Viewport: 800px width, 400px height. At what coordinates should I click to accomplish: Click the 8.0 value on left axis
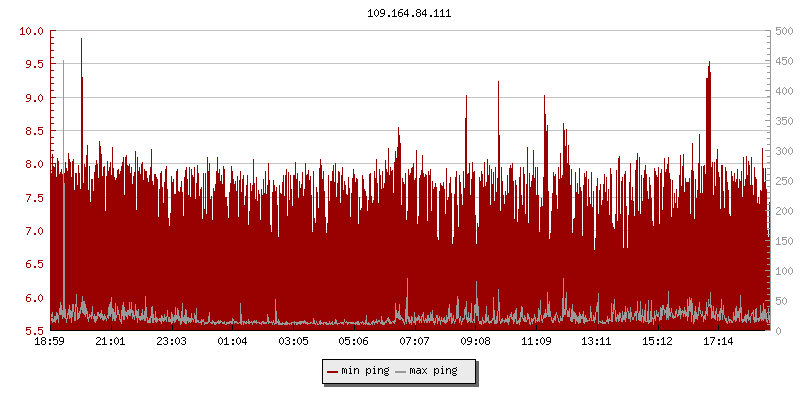point(33,164)
